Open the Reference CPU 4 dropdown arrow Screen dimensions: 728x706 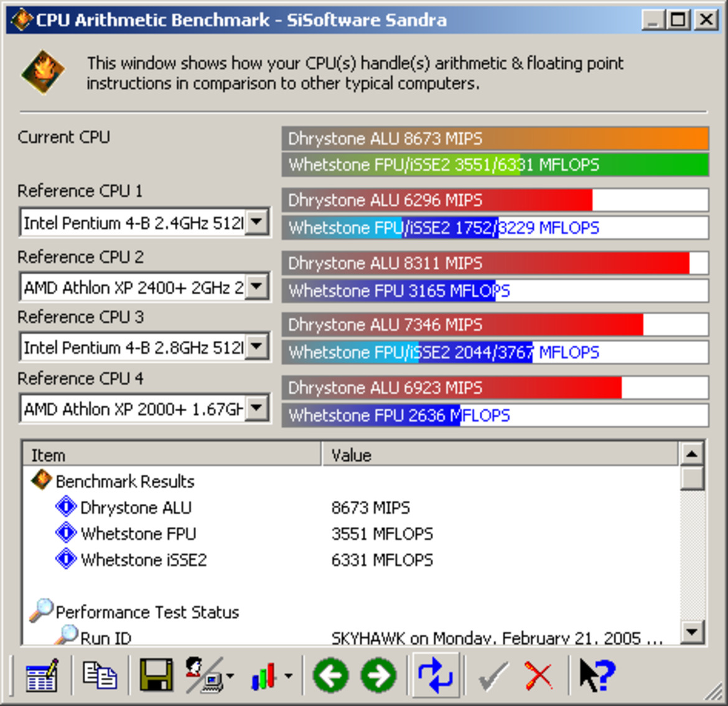(x=257, y=409)
